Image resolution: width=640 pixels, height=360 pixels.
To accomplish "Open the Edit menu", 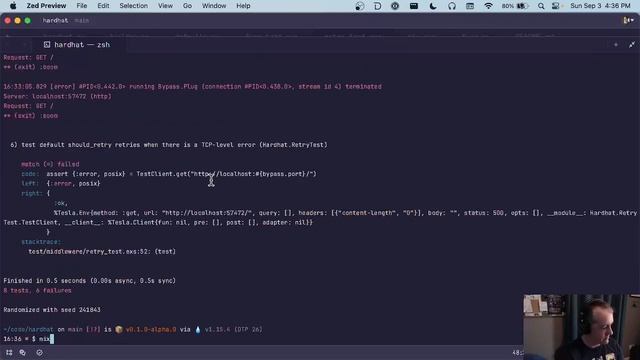I will [x=103, y=6].
